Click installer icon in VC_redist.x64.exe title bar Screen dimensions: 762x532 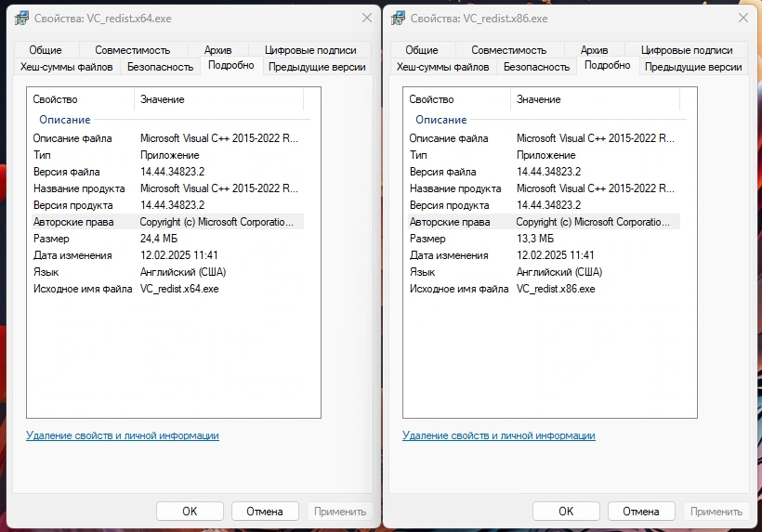(x=21, y=19)
